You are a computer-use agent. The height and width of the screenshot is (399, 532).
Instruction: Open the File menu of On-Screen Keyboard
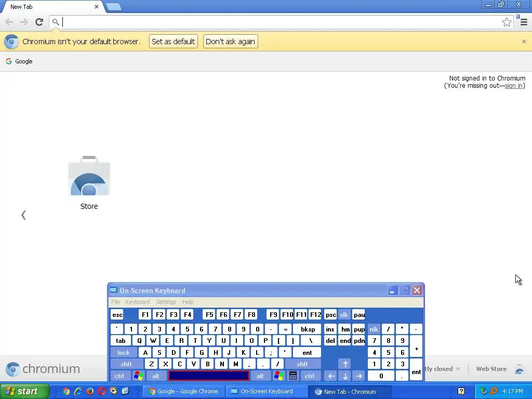pyautogui.click(x=115, y=302)
